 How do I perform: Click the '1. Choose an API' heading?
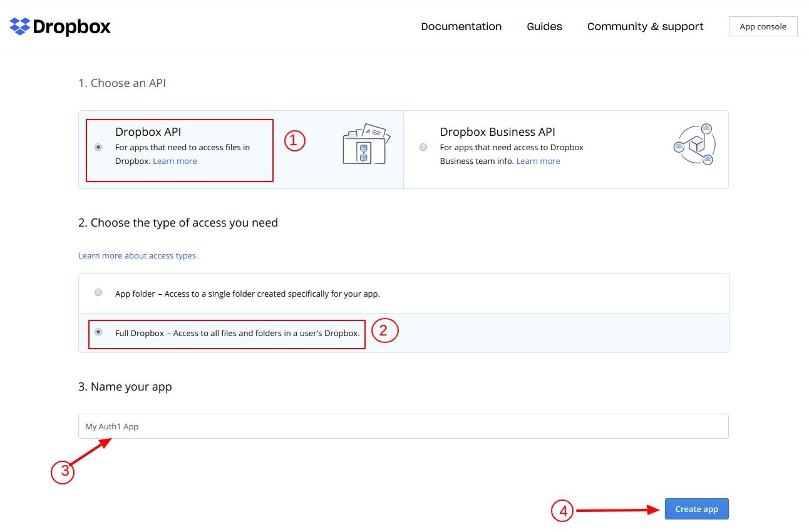pyautogui.click(x=122, y=83)
